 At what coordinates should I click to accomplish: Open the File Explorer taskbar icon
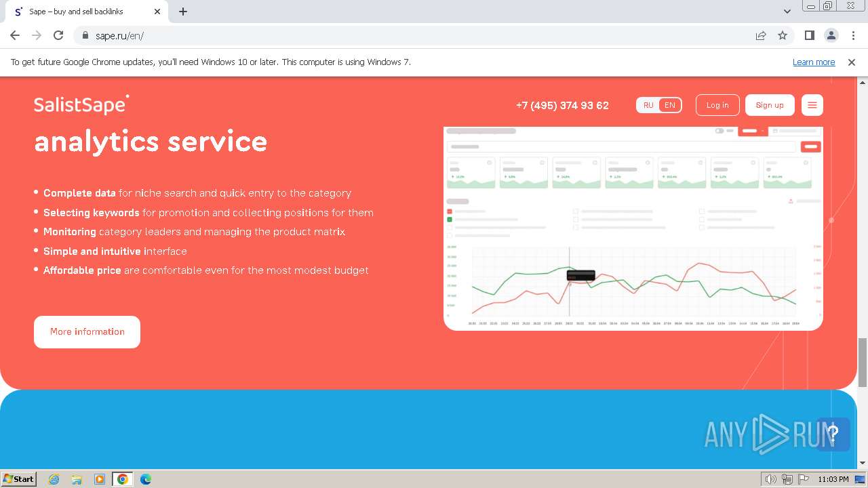(77, 479)
